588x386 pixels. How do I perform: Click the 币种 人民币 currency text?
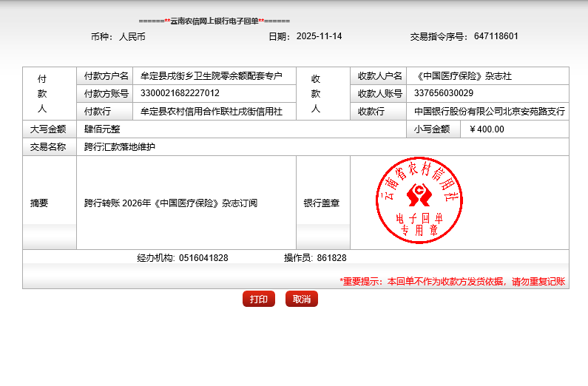point(118,36)
